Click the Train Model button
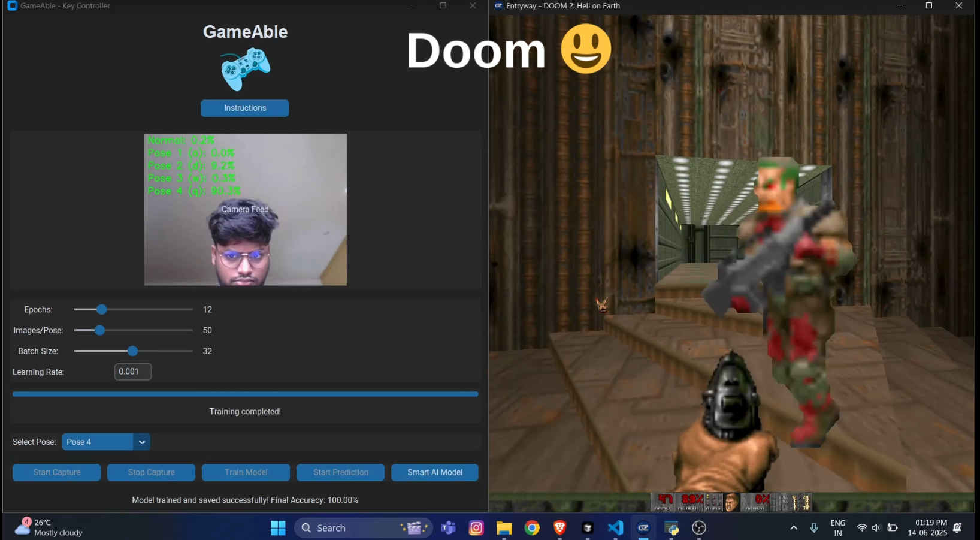 pos(246,472)
